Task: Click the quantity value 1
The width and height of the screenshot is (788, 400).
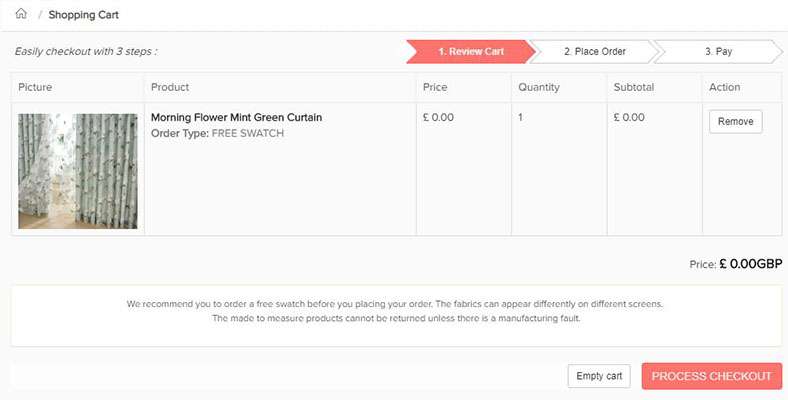Action: [x=520, y=117]
